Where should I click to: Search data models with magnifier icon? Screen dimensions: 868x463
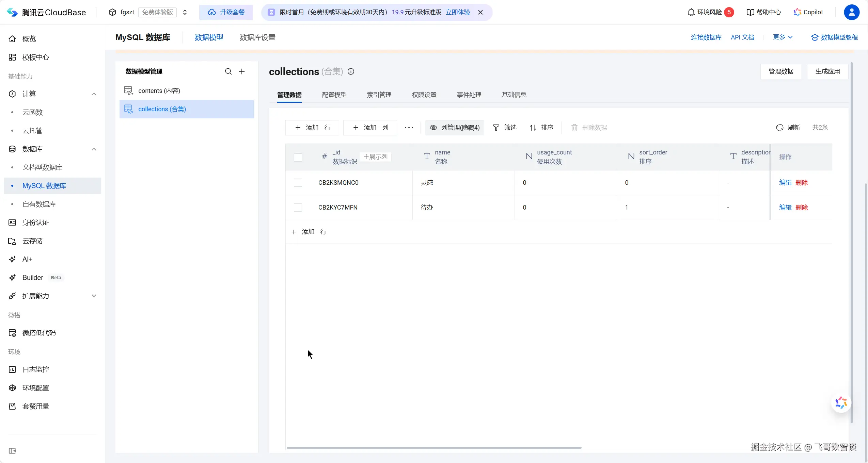click(228, 71)
